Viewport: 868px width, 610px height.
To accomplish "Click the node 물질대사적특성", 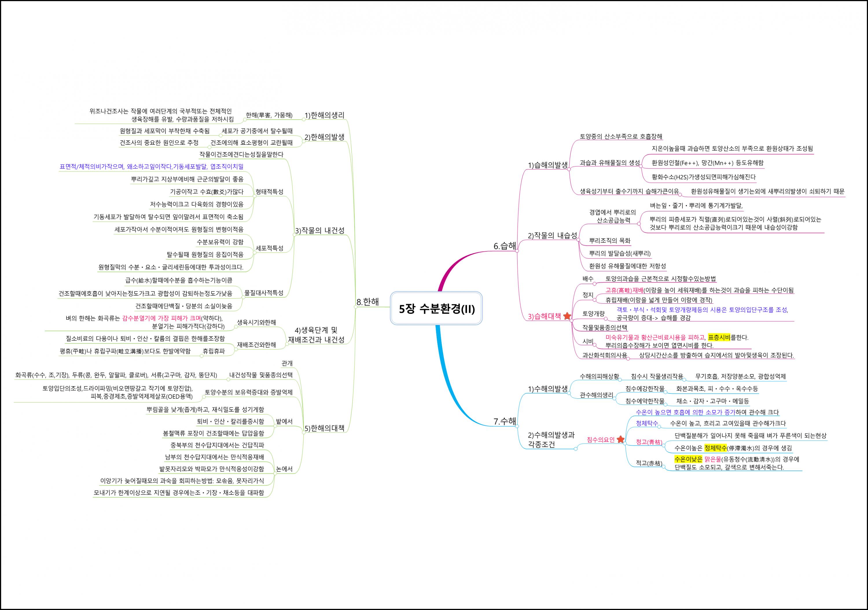I will (264, 293).
